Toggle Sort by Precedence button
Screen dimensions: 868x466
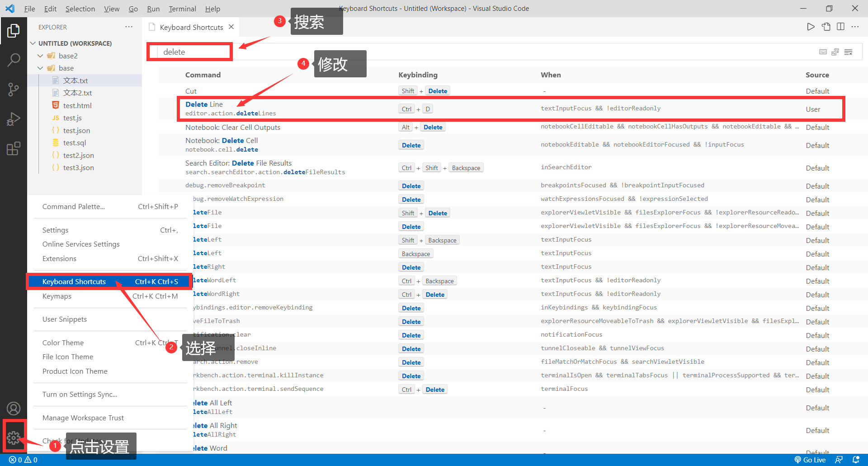click(x=835, y=52)
